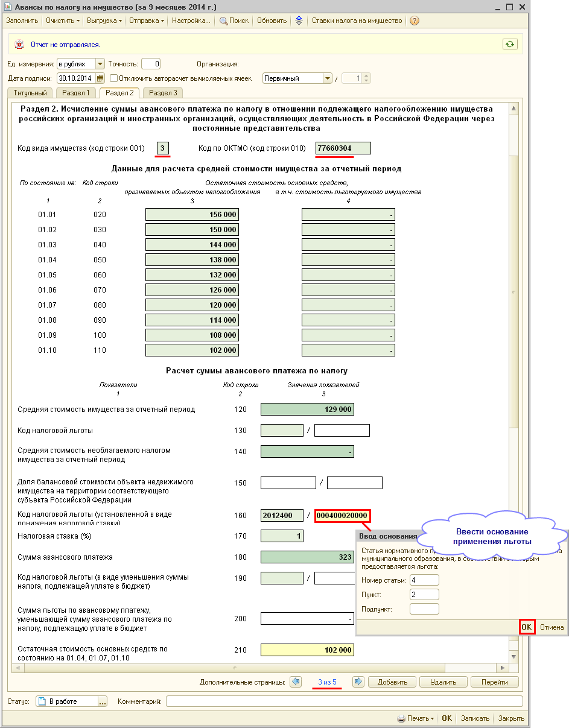Go to next additional page arrow

tap(358, 682)
